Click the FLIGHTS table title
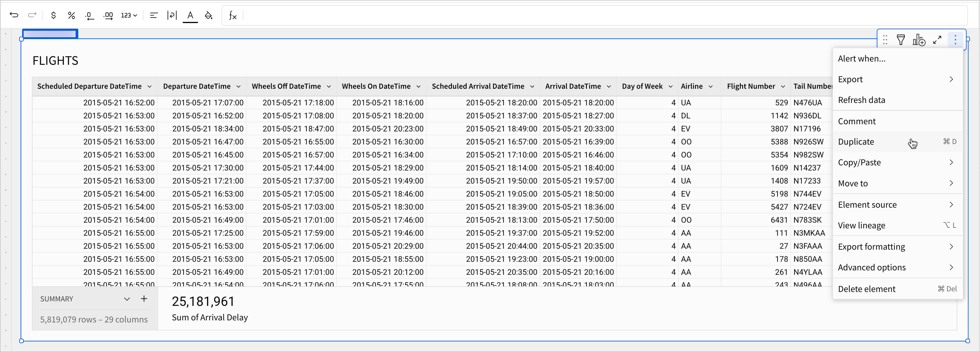 56,61
